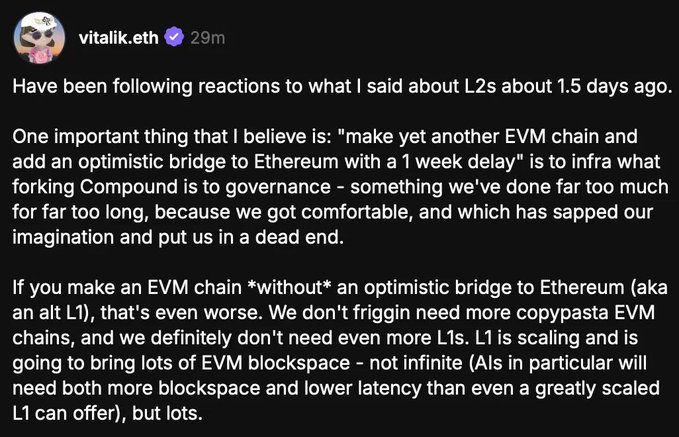Screen dimensions: 679x437
Task: Click the purple verified badge icon
Action: point(175,37)
